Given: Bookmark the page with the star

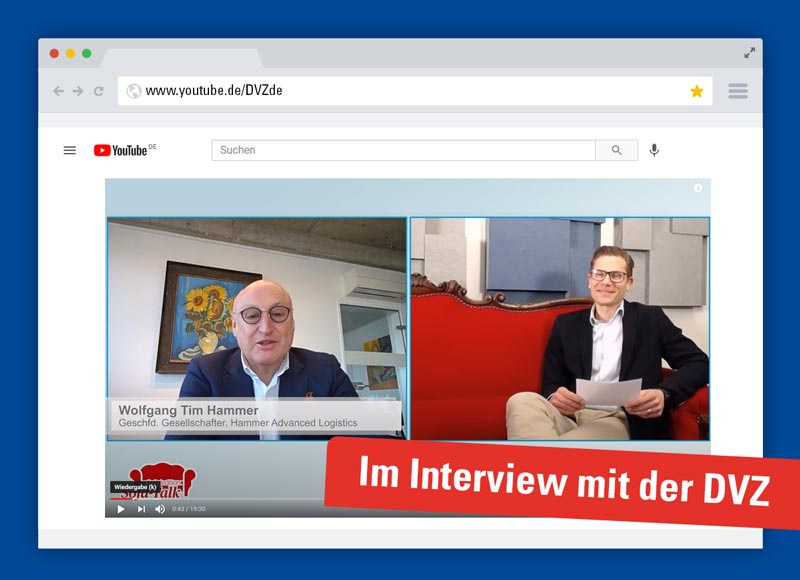Looking at the screenshot, I should pyautogui.click(x=697, y=90).
